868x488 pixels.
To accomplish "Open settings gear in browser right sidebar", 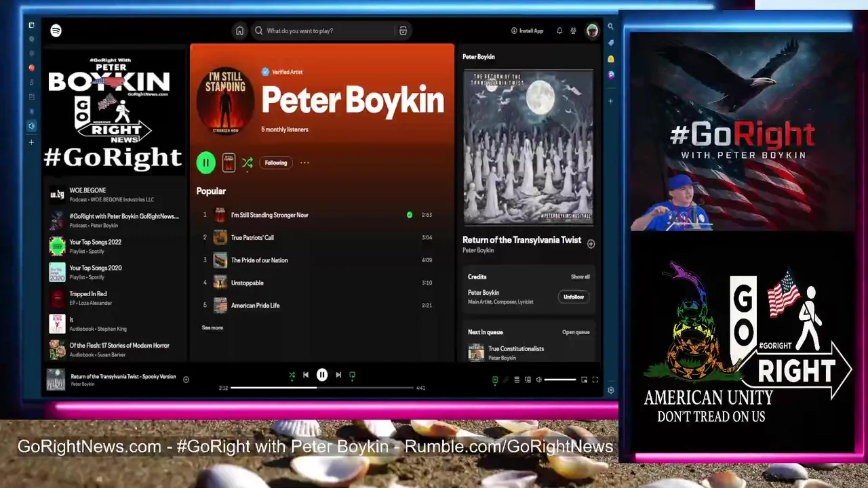I will 610,390.
